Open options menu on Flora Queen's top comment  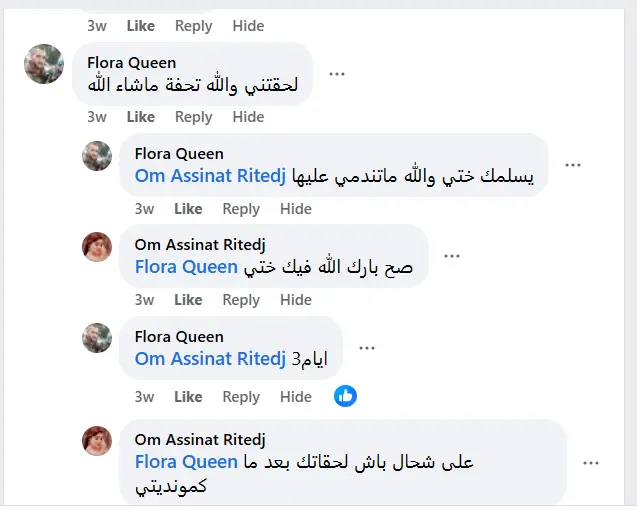(x=337, y=73)
